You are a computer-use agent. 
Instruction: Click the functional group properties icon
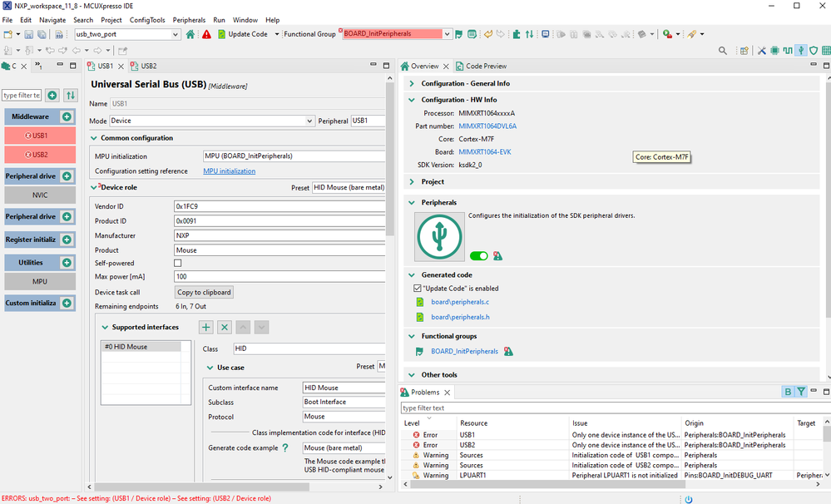(472, 34)
